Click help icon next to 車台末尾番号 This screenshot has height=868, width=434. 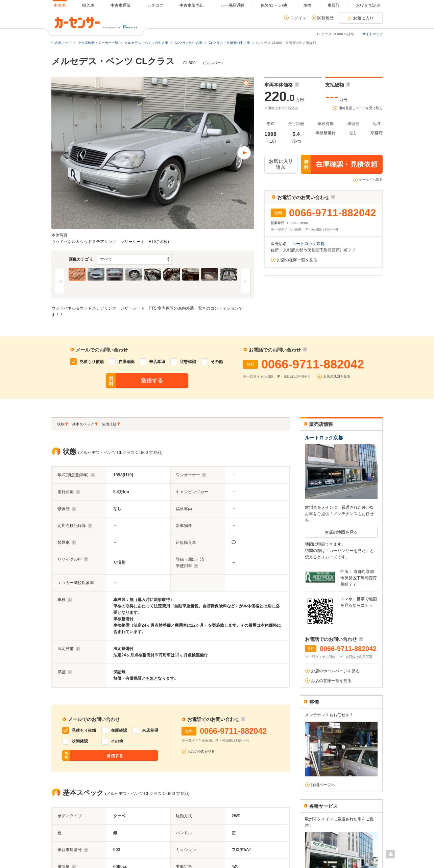pos(86,850)
